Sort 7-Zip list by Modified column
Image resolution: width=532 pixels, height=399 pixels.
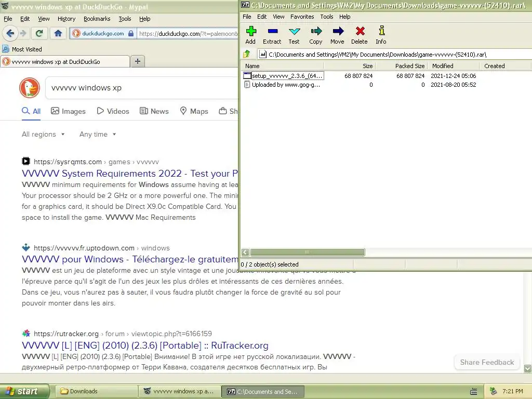[454, 66]
